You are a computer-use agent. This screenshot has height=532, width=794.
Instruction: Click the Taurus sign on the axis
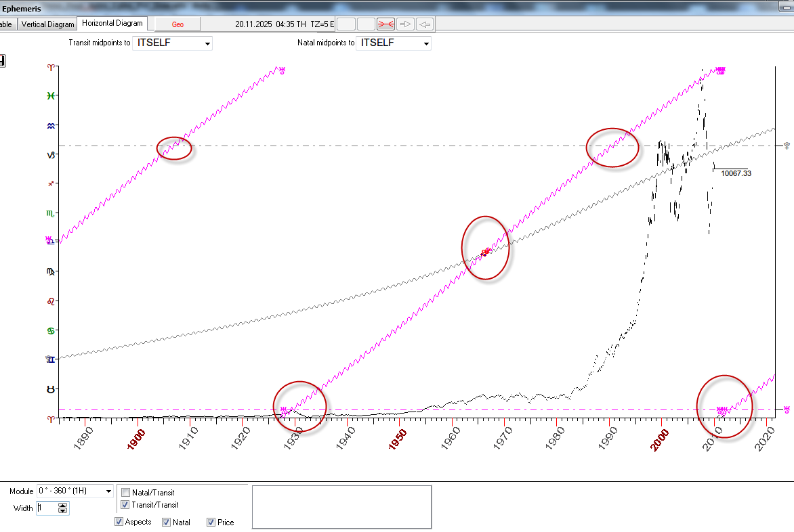[50, 389]
